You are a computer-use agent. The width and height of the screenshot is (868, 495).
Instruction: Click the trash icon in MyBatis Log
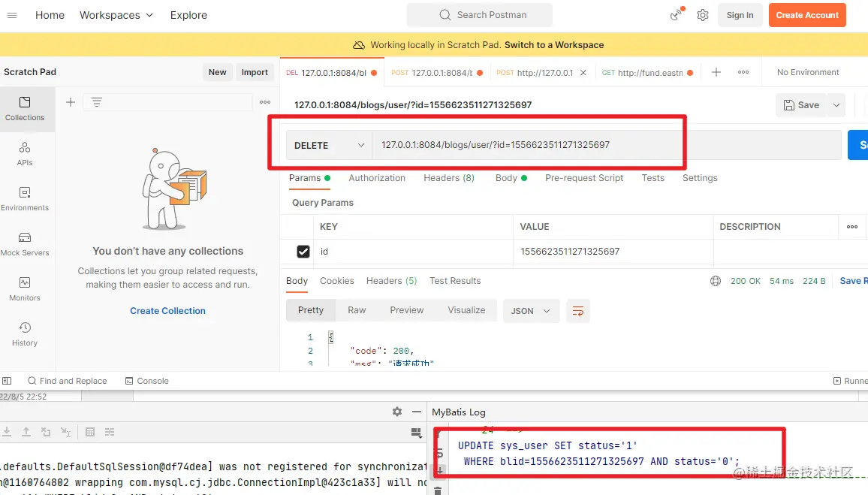tap(438, 490)
